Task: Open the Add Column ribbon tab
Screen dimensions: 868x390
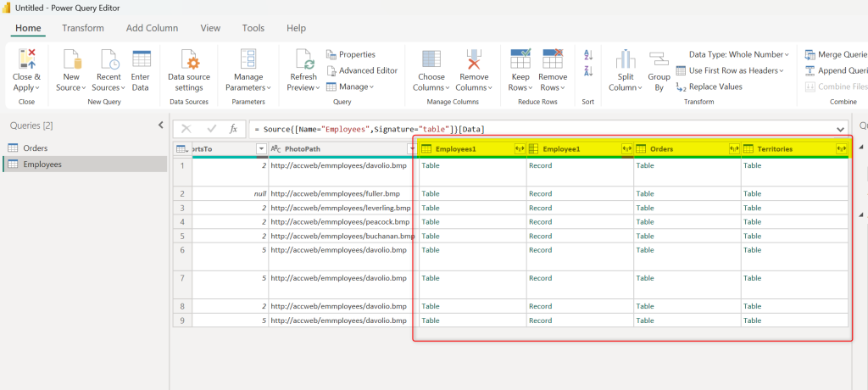Action: 152,28
